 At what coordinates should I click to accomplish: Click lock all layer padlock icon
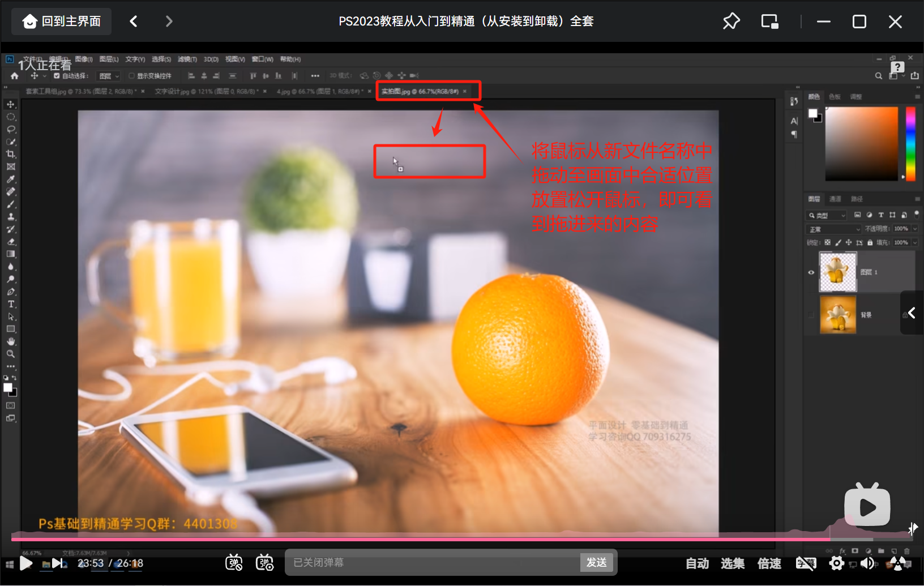(870, 242)
